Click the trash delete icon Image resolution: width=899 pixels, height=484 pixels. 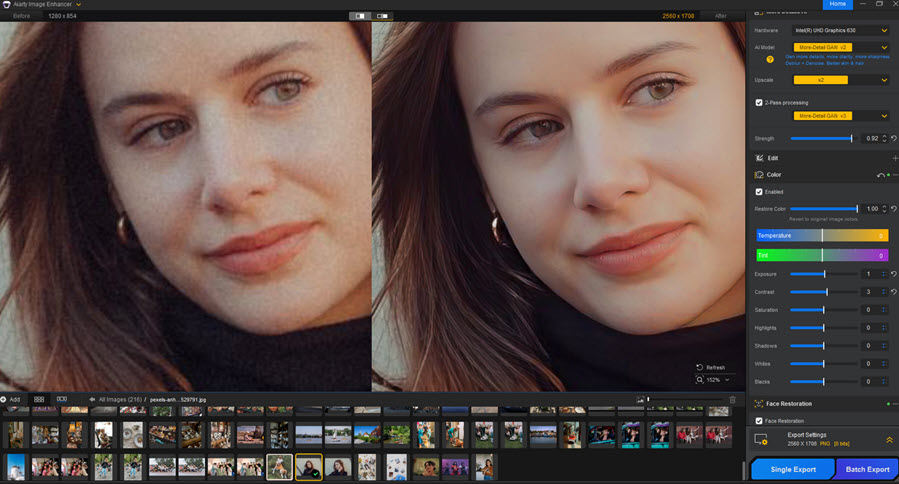[732, 400]
